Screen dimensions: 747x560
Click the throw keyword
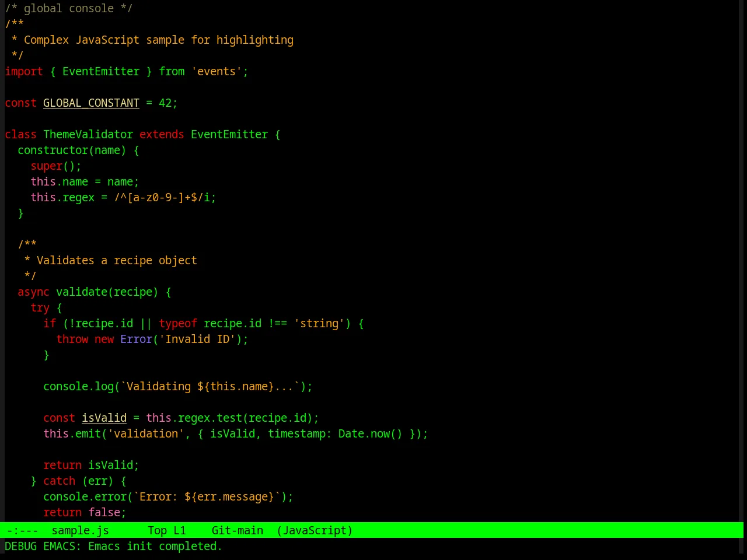click(x=72, y=339)
